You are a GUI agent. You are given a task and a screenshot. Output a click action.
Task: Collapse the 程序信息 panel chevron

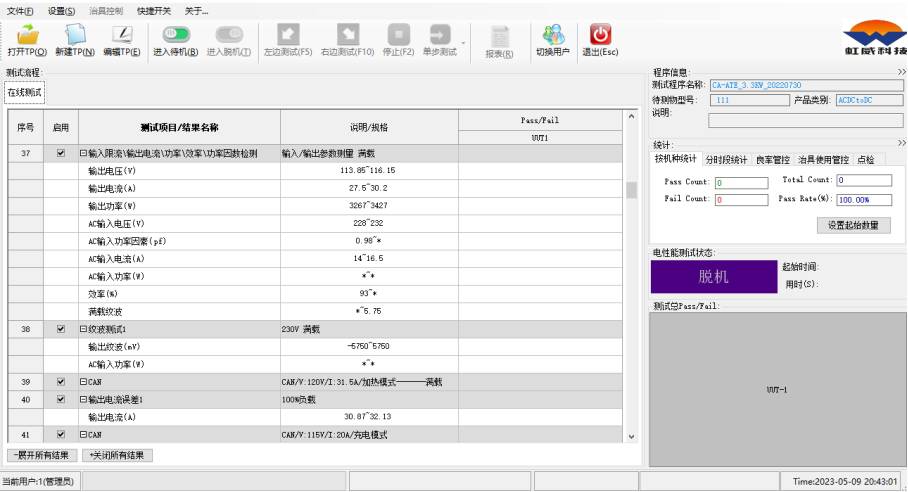[x=901, y=72]
